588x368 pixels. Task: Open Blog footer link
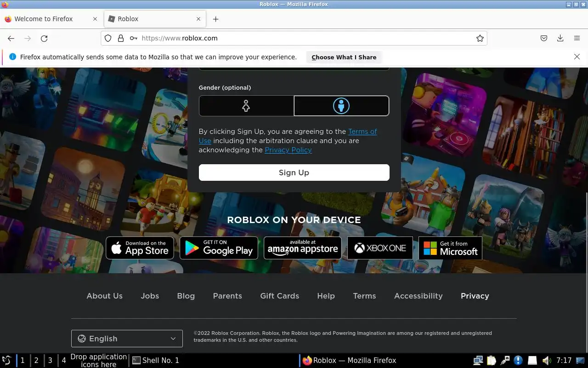(x=186, y=296)
